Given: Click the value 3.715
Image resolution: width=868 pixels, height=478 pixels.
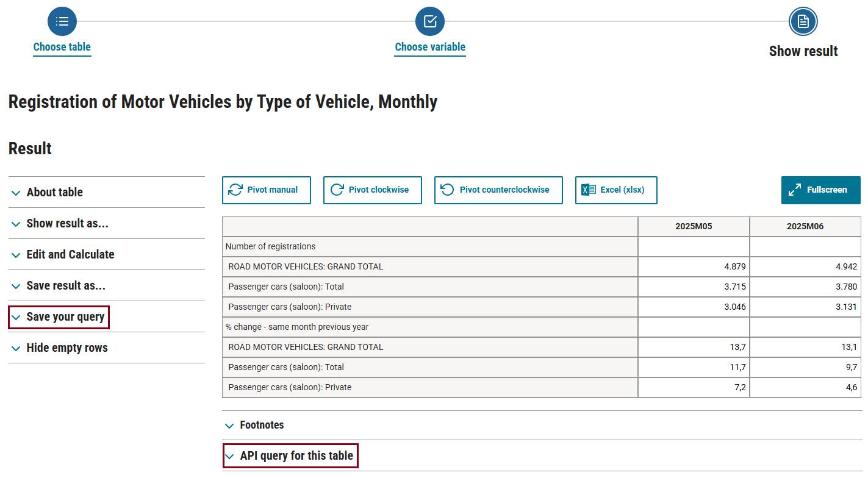Looking at the screenshot, I should [x=734, y=287].
